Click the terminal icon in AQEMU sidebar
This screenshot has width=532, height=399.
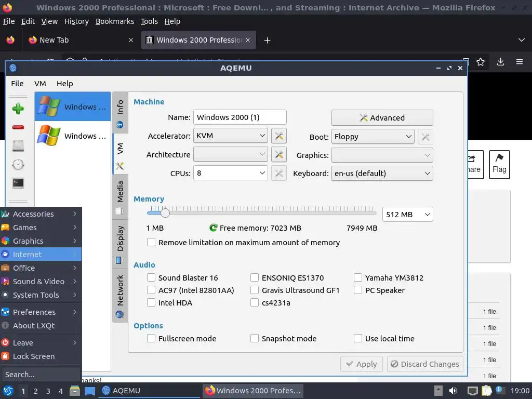(18, 183)
